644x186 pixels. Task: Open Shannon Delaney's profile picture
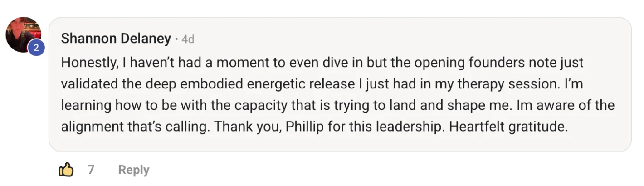click(22, 33)
